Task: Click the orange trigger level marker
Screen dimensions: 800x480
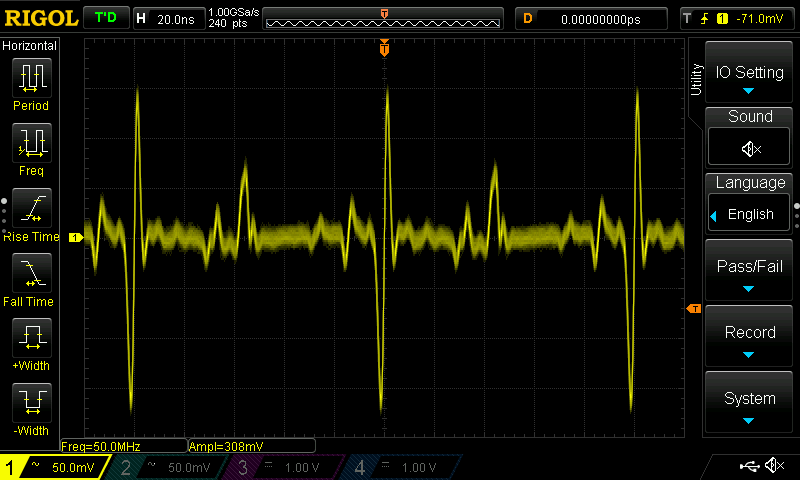Action: coord(694,309)
